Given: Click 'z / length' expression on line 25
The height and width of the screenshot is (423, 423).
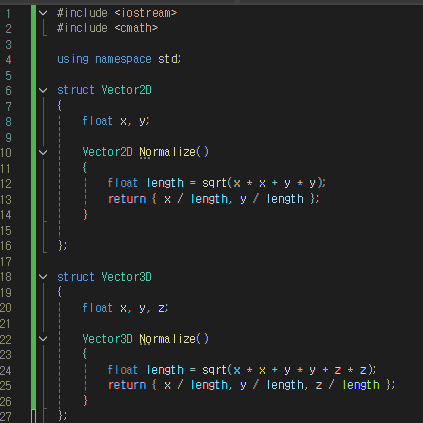Looking at the screenshot, I should pyautogui.click(x=347, y=385).
